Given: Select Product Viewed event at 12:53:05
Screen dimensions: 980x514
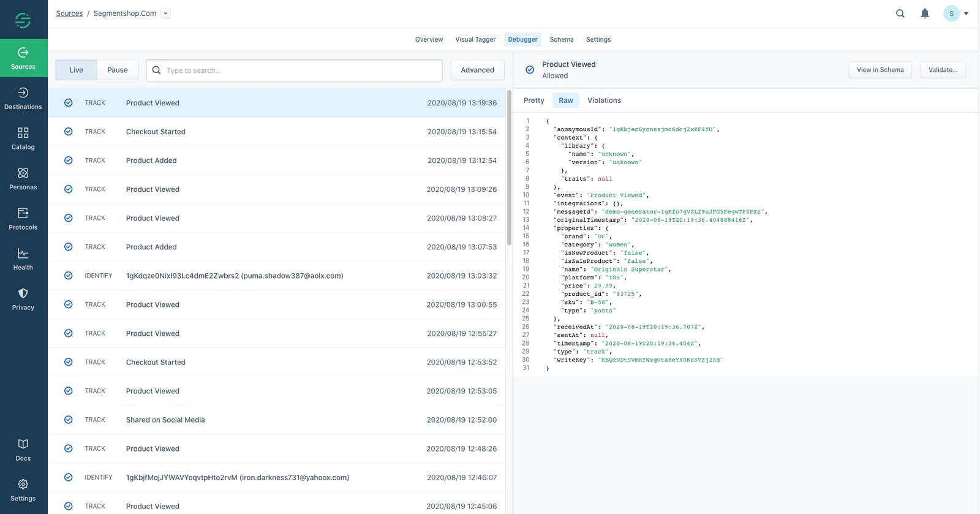Looking at the screenshot, I should pos(277,391).
